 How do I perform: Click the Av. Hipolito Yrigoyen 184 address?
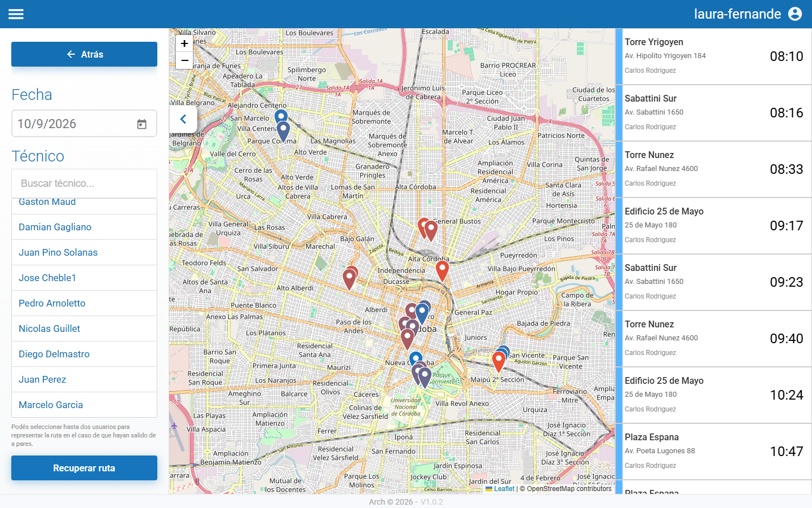(x=665, y=56)
